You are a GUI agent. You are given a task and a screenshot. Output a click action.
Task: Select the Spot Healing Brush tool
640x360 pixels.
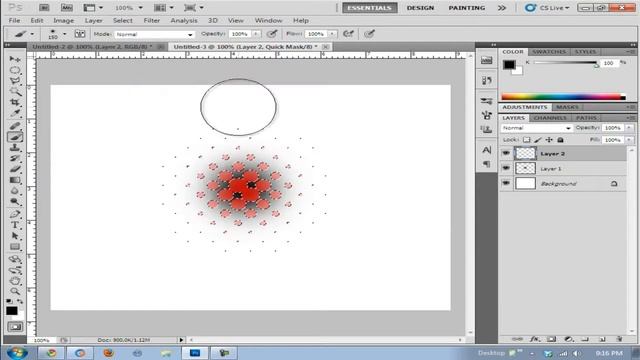tap(15, 126)
